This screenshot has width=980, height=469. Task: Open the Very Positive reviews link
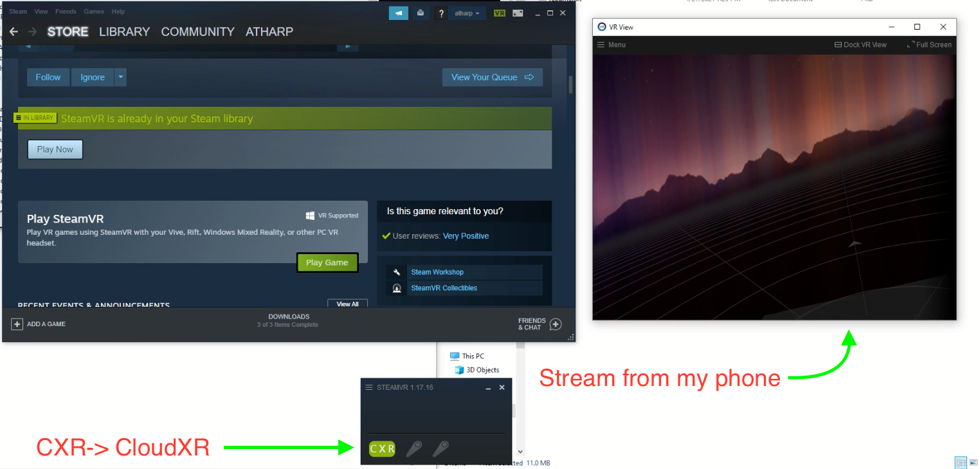pyautogui.click(x=466, y=236)
